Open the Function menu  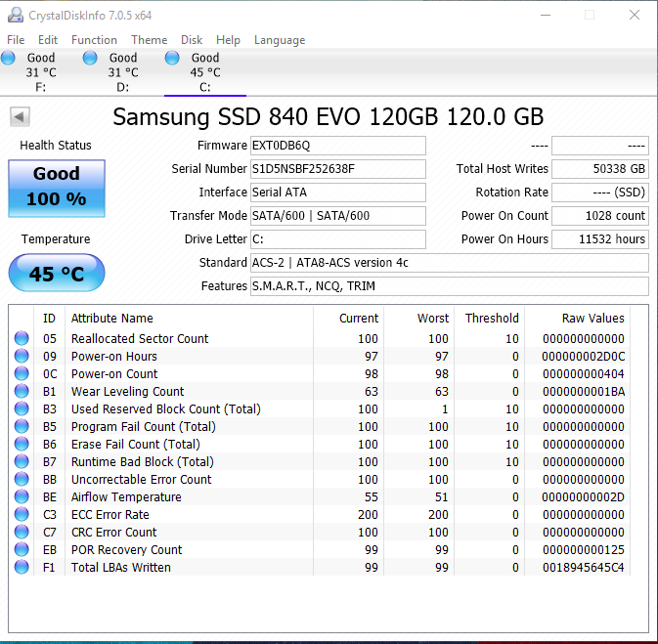94,40
